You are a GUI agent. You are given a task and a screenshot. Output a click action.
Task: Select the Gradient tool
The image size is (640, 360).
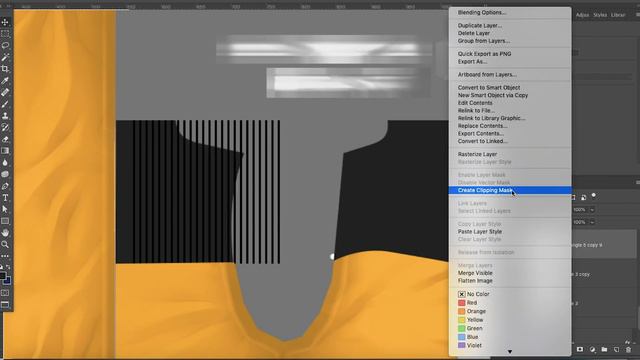point(5,151)
